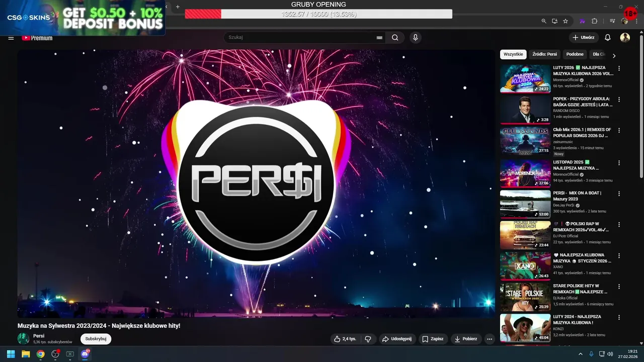Open options for PERSI MIX ON A BOAT

[x=619, y=194]
